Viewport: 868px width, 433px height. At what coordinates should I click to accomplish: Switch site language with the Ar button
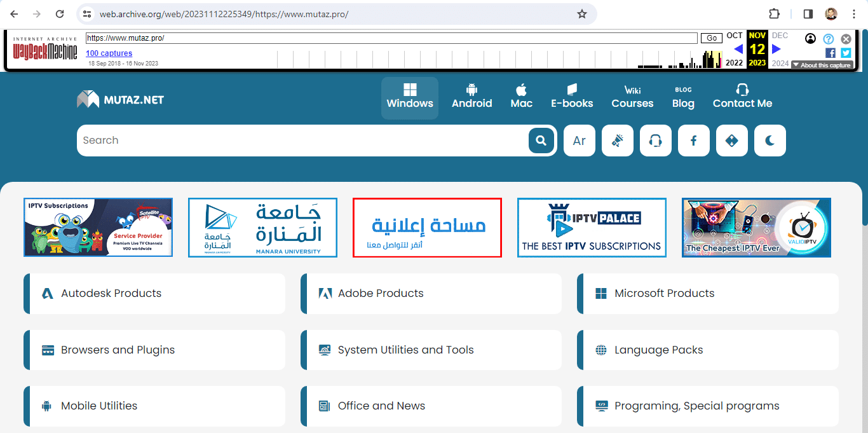click(579, 141)
